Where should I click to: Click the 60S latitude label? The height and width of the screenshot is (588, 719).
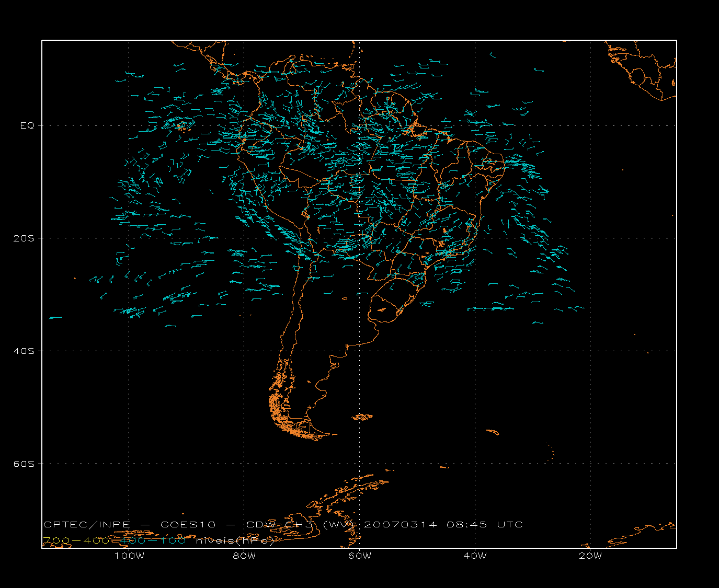[25, 464]
